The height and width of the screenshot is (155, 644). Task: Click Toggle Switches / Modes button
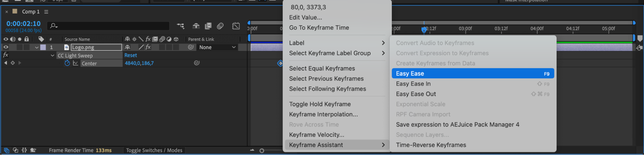pos(154,150)
